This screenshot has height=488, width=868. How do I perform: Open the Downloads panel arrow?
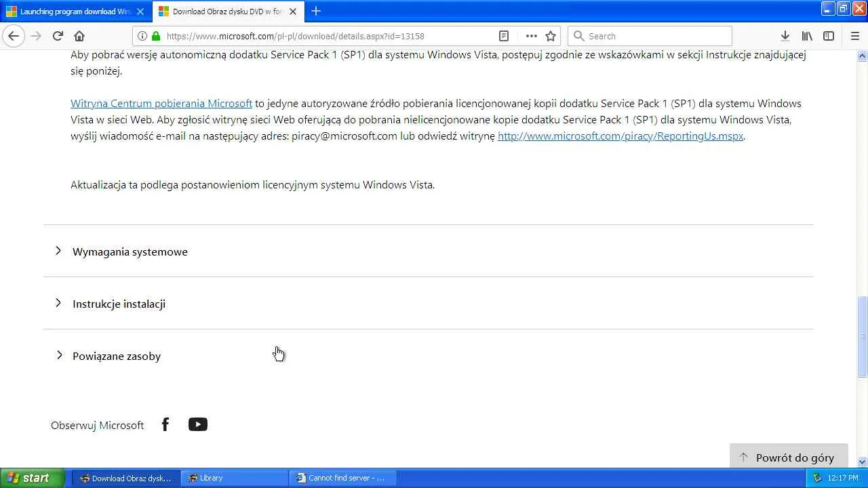(x=785, y=36)
